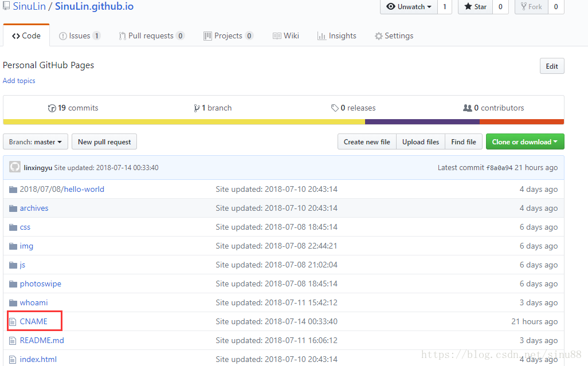Go to the Projects tab
The image size is (588, 366).
click(x=228, y=36)
